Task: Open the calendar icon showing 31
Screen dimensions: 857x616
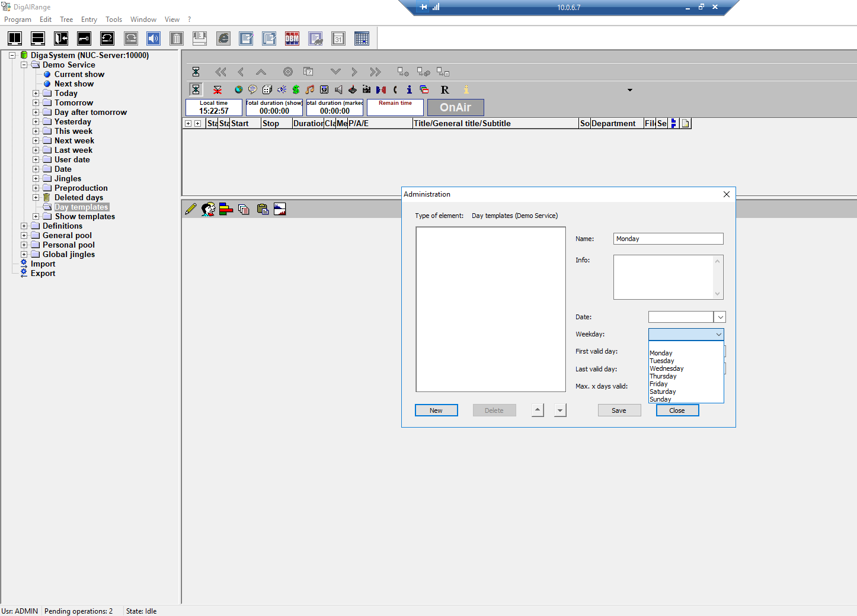Action: [338, 39]
